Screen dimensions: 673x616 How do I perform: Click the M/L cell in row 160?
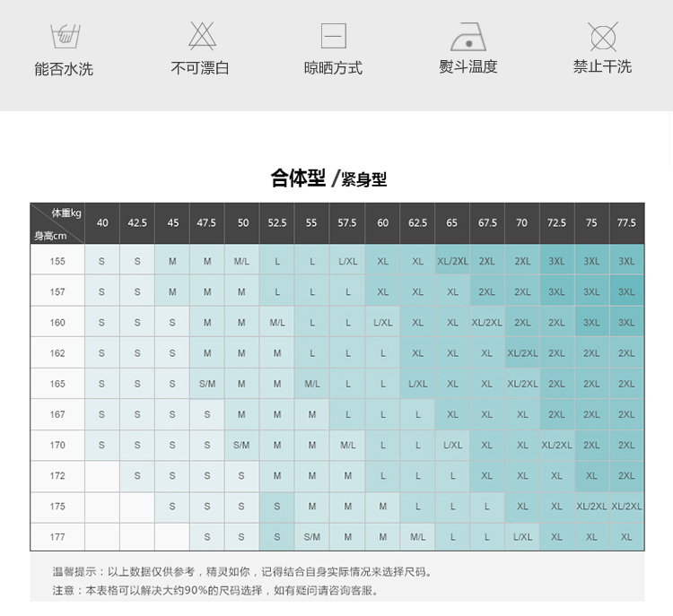pyautogui.click(x=277, y=323)
